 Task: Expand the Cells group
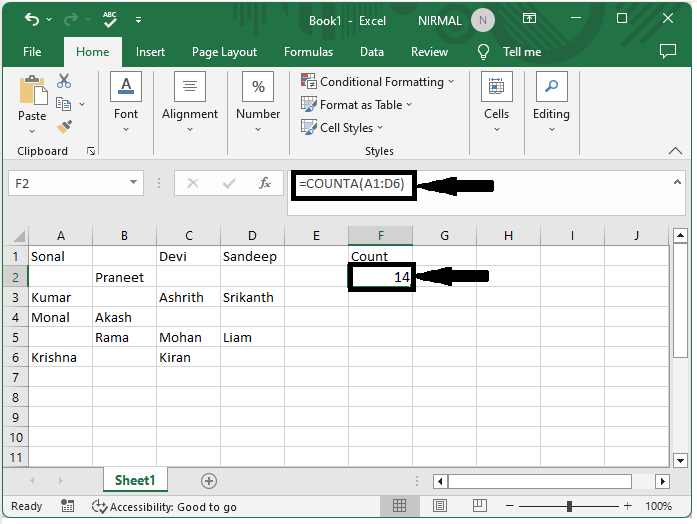pyautogui.click(x=497, y=102)
